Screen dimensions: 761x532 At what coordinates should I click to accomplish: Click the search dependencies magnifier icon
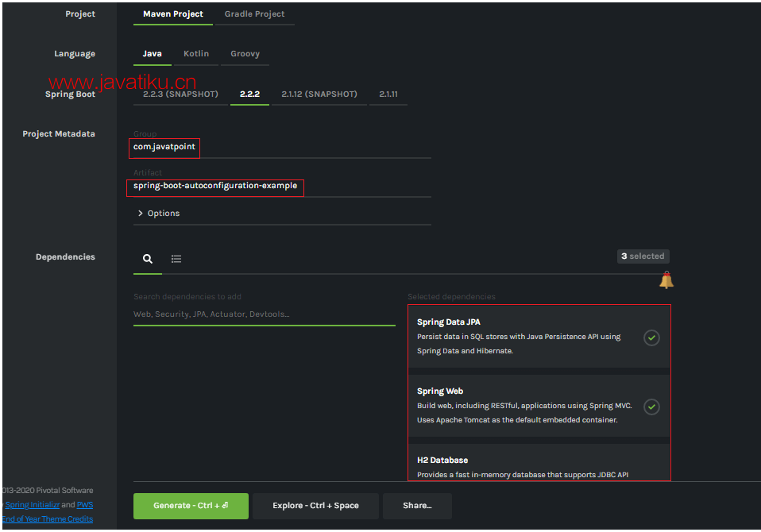click(x=147, y=259)
